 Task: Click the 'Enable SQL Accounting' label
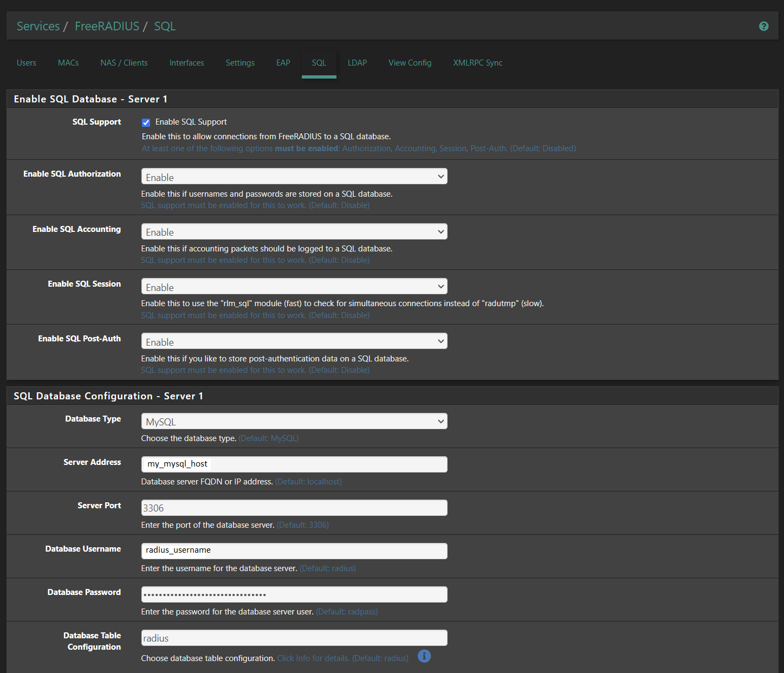pos(77,229)
